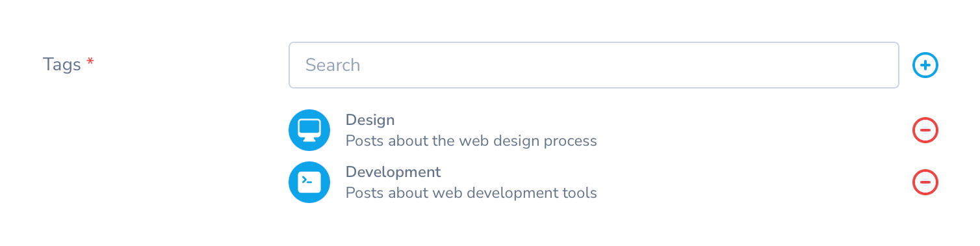Select the Design tag title
This screenshot has height=246, width=980.
point(370,120)
